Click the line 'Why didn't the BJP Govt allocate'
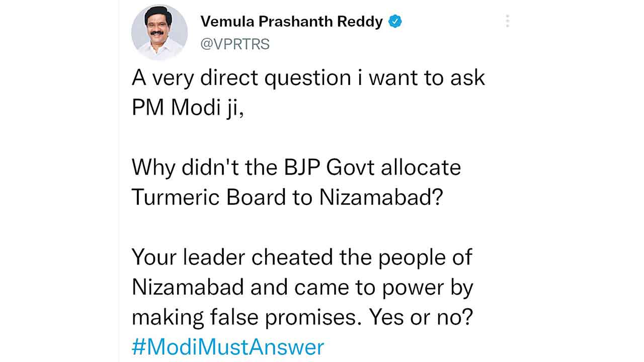The width and height of the screenshot is (644, 362). [x=296, y=167]
